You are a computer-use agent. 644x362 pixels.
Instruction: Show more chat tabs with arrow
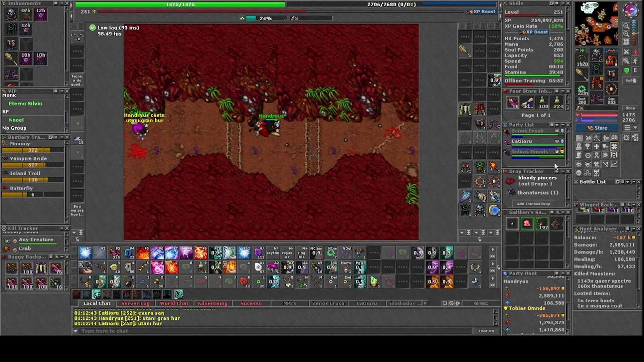pos(426,303)
